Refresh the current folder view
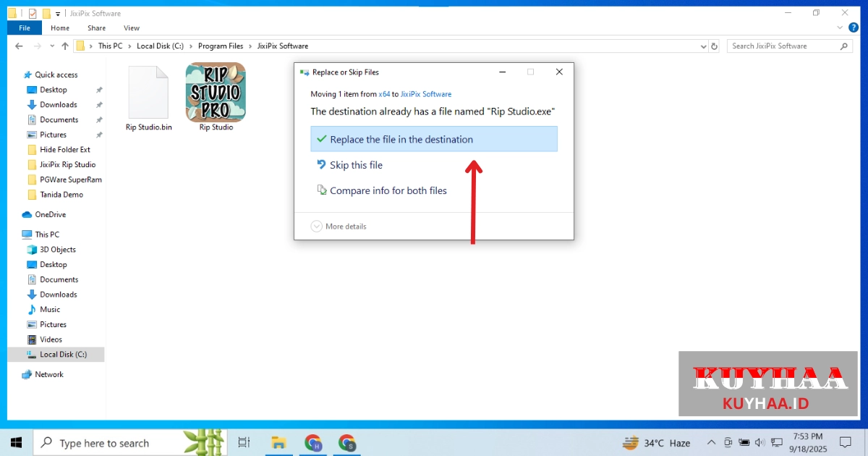The width and height of the screenshot is (868, 456). [715, 46]
